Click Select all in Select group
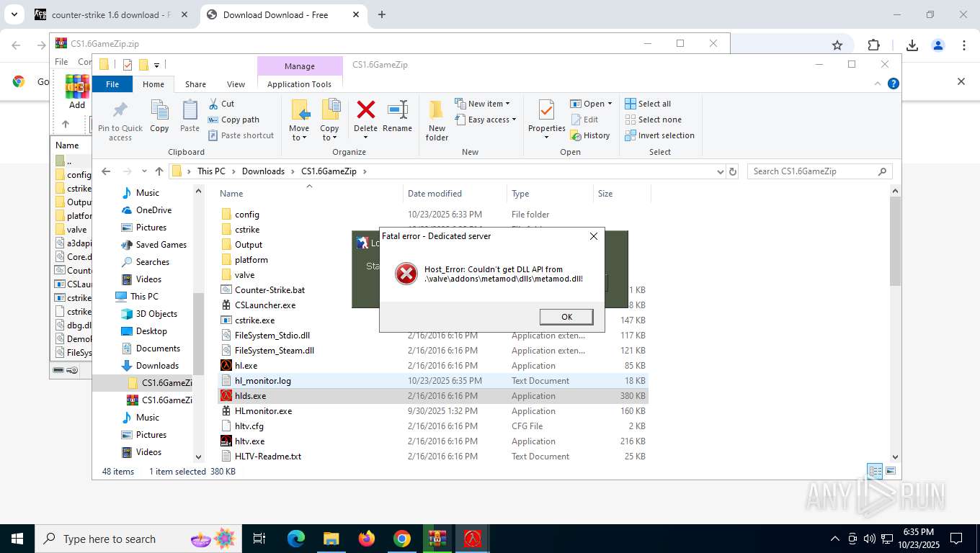980x553 pixels. tap(648, 104)
